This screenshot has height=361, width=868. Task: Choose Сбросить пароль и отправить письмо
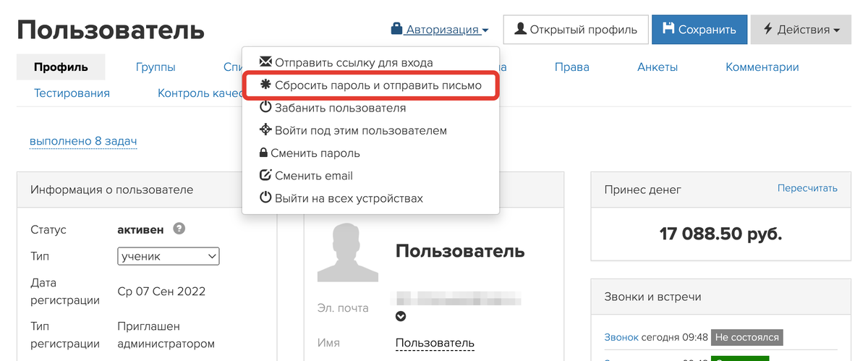pyautogui.click(x=370, y=85)
